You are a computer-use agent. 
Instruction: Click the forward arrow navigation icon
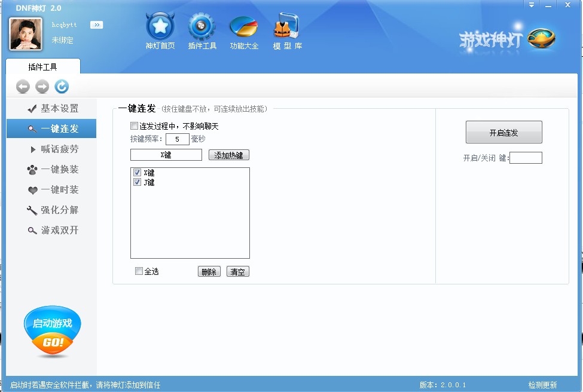pos(42,87)
